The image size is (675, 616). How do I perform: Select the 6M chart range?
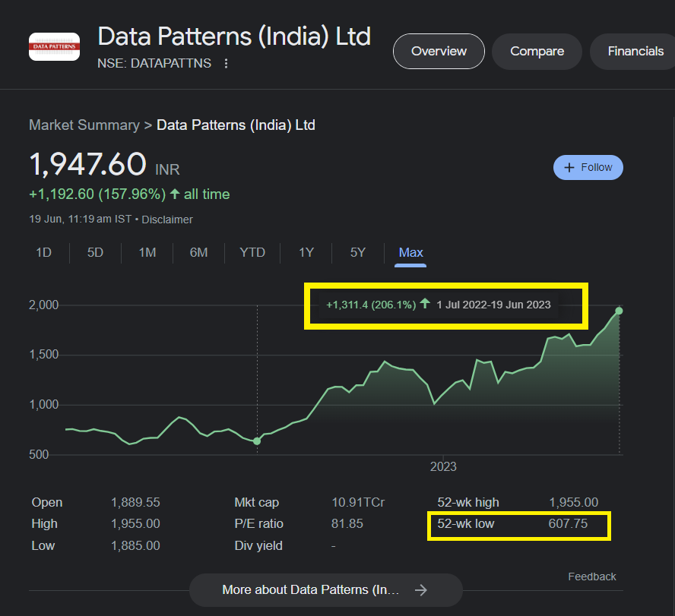click(198, 252)
